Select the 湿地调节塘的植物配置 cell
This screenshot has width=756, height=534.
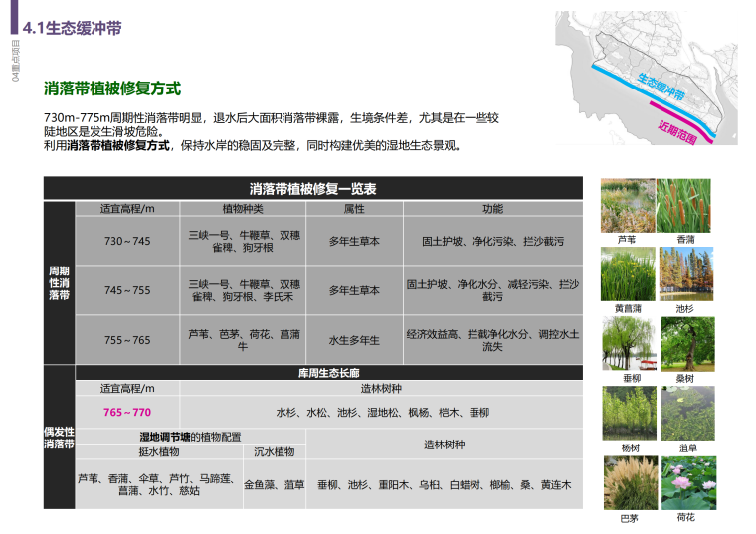pyautogui.click(x=190, y=436)
